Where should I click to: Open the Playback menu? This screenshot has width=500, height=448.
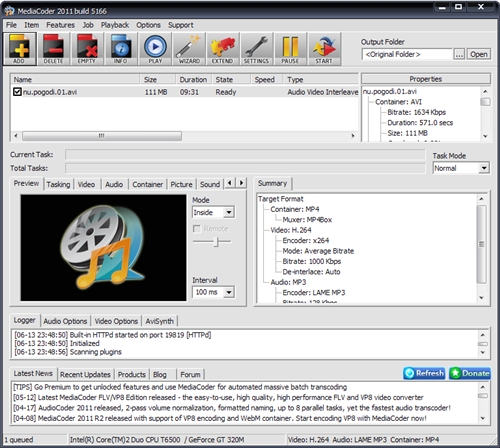click(x=115, y=25)
